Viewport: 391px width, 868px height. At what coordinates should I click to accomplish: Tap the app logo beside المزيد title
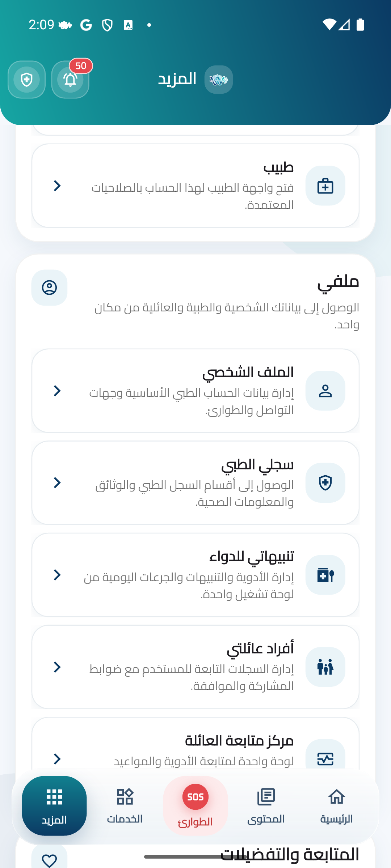pyautogui.click(x=218, y=80)
